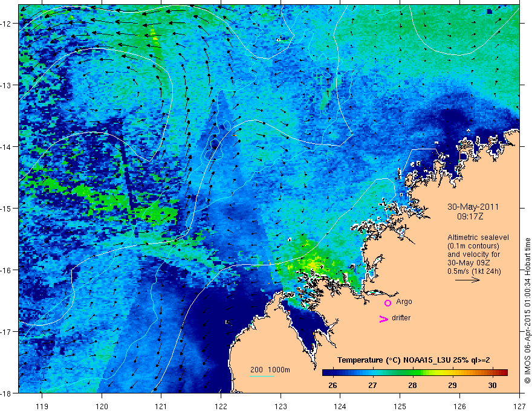532x411 pixels.
Task: Click the 'and velocity for' text line
Action: pyautogui.click(x=473, y=254)
